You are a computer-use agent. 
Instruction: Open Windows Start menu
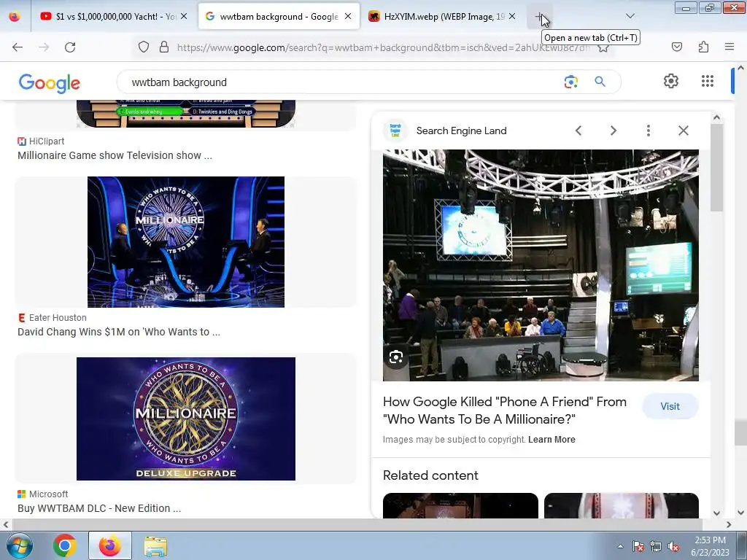(20, 545)
